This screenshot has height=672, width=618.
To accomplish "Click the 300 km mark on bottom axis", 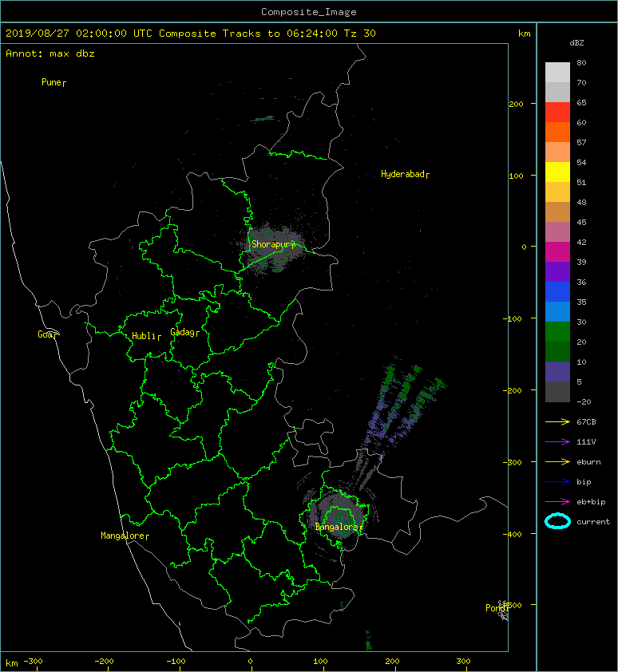I will 464,662.
